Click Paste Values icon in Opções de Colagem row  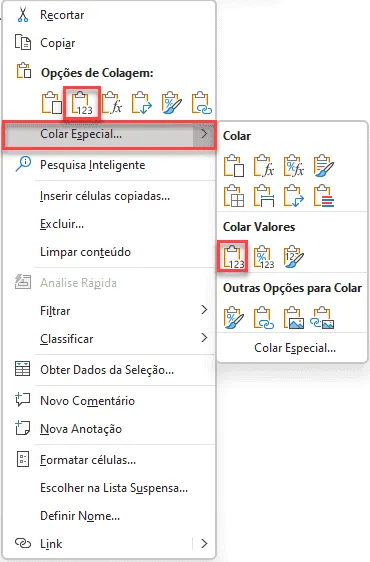[82, 104]
